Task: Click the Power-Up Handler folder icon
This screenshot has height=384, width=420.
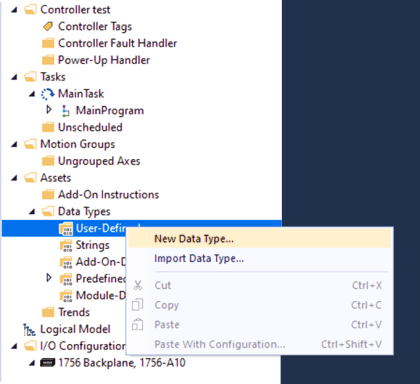Action: tap(48, 60)
